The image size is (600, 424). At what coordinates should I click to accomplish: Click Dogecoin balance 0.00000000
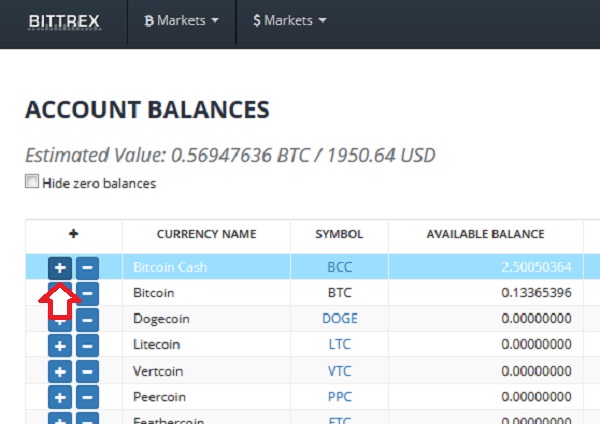tap(536, 318)
